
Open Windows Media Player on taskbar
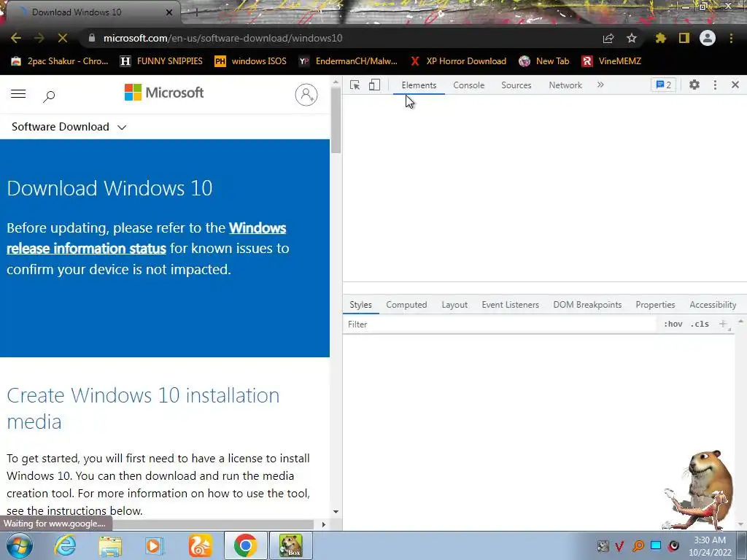coord(155,545)
